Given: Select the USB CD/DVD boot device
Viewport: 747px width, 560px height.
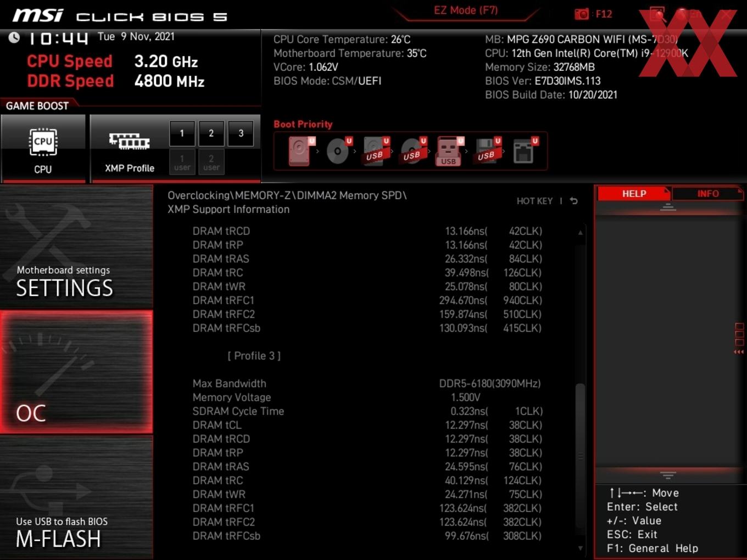Looking at the screenshot, I should tap(413, 151).
